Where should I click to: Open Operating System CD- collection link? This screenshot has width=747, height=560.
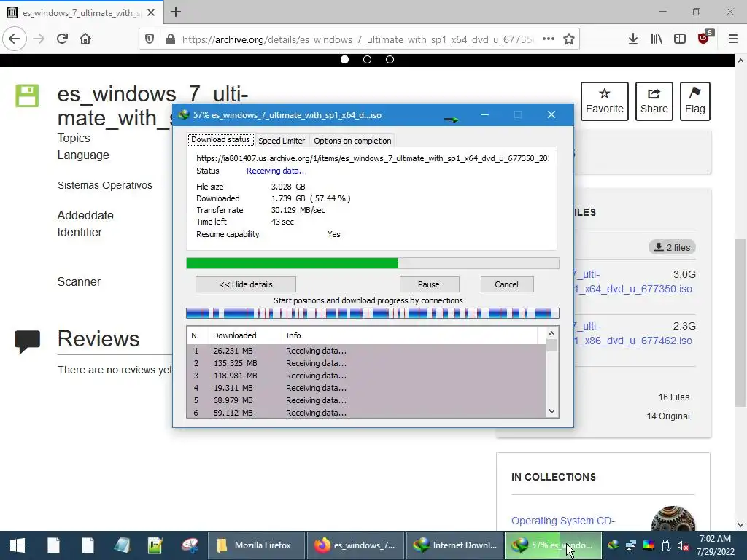click(563, 521)
